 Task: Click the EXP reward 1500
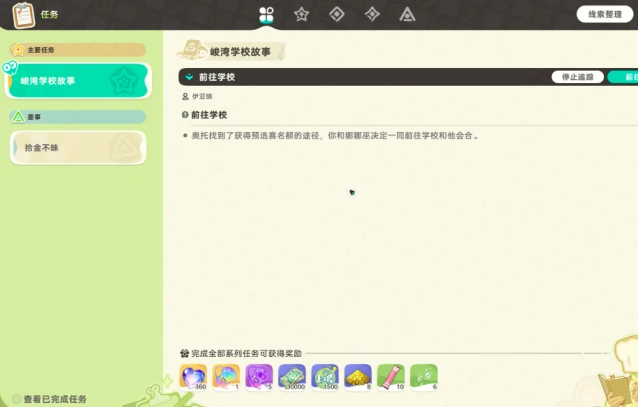coord(325,377)
